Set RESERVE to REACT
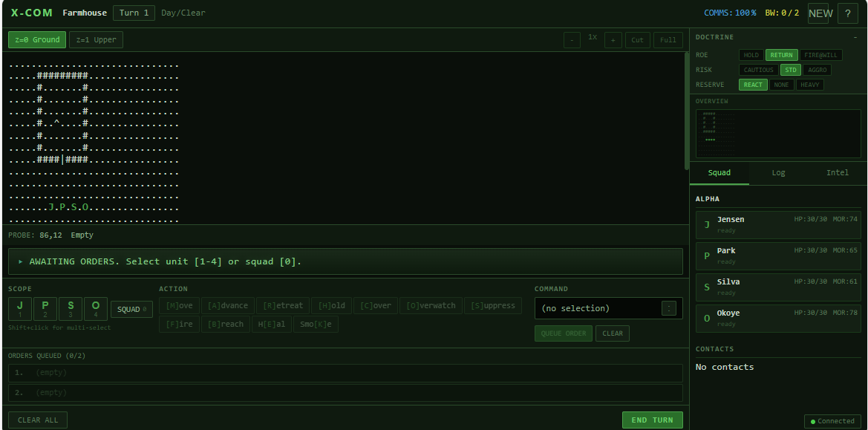This screenshot has height=430, width=868. click(x=753, y=85)
